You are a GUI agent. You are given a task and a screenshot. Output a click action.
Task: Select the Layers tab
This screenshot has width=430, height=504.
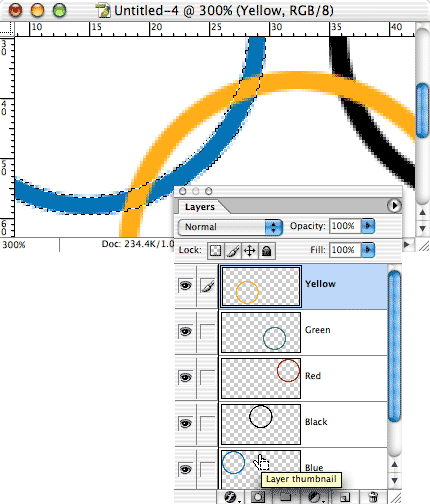tap(200, 207)
